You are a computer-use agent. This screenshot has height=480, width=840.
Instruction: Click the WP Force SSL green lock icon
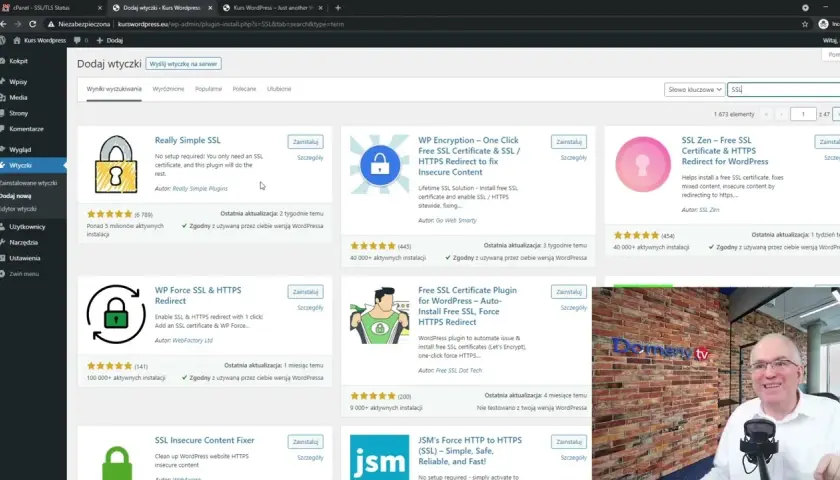pyautogui.click(x=116, y=314)
